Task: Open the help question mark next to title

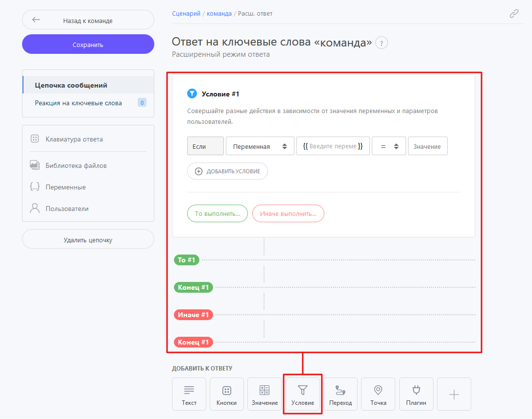Action: [x=382, y=43]
